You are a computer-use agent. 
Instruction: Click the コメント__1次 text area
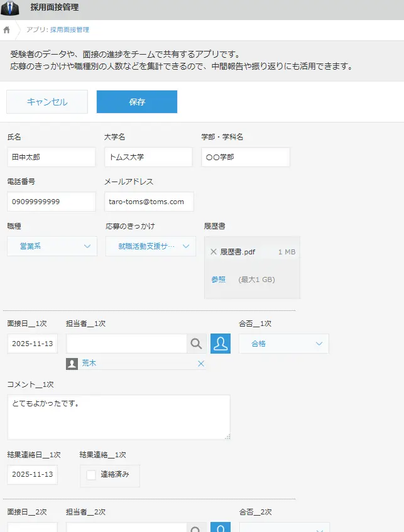pos(119,417)
